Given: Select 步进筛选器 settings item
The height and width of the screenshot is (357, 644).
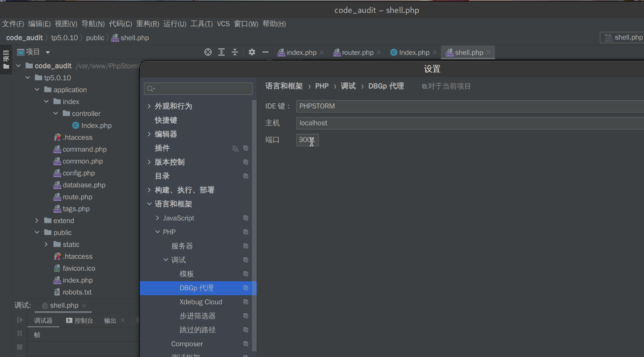Looking at the screenshot, I should (x=198, y=316).
